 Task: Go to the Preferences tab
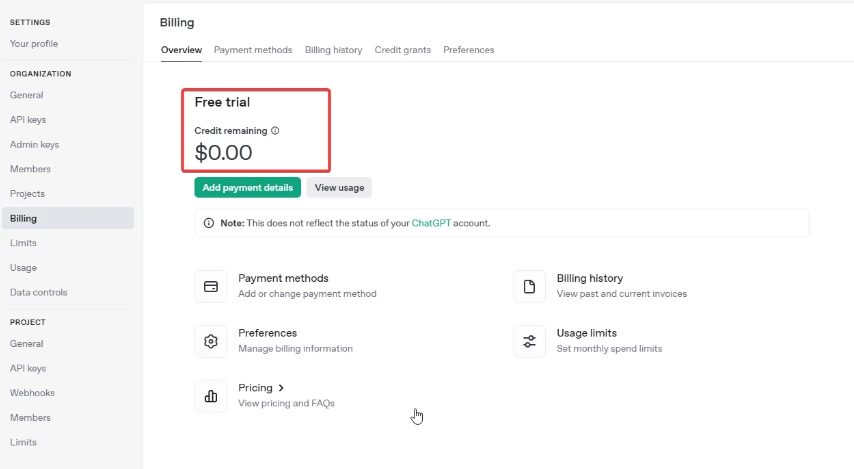point(468,50)
